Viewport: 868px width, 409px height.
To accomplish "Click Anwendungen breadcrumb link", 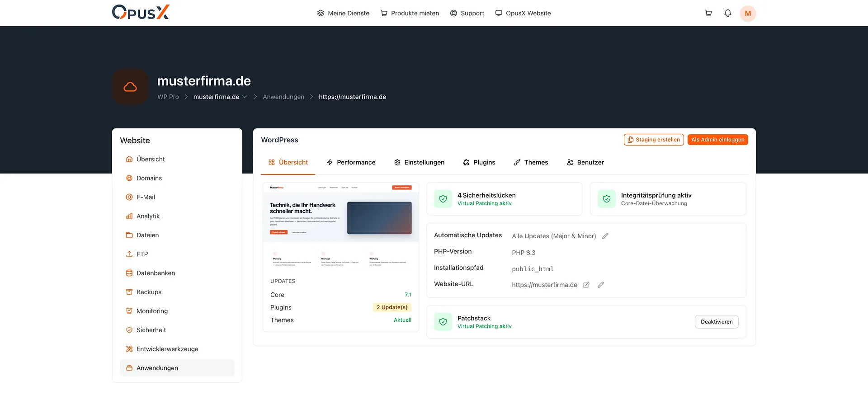I will [x=283, y=97].
